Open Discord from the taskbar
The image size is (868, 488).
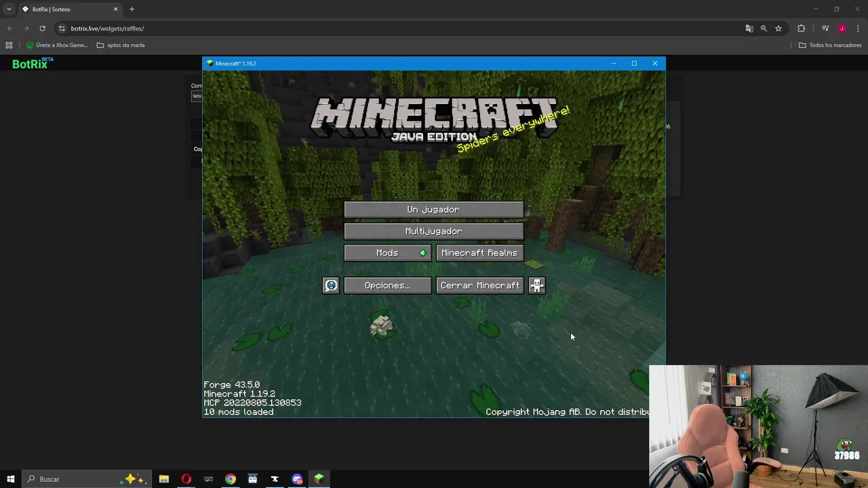(297, 479)
